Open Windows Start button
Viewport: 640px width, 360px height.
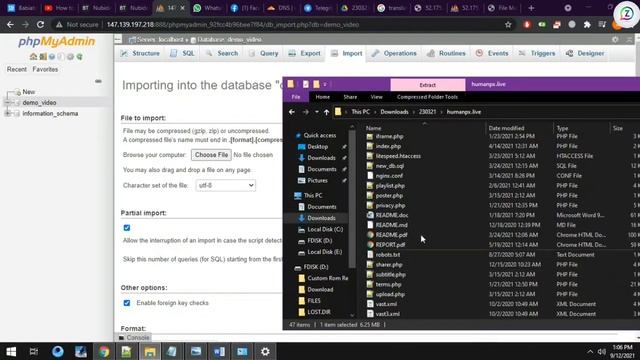pyautogui.click(x=11, y=351)
